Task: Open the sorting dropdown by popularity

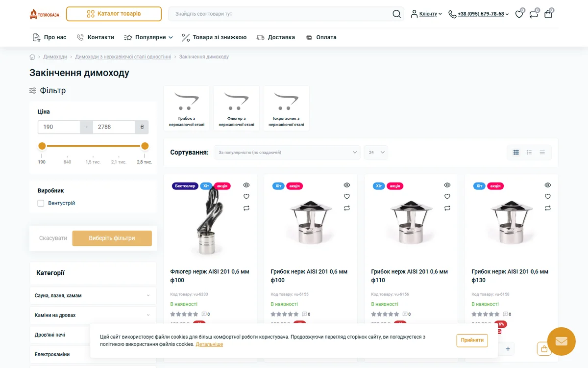Action: coord(287,153)
